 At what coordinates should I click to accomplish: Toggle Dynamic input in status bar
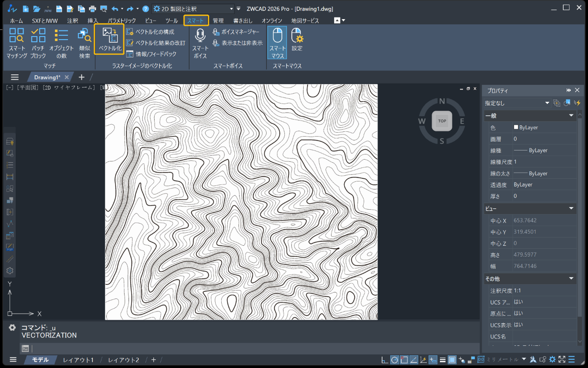tap(433, 359)
